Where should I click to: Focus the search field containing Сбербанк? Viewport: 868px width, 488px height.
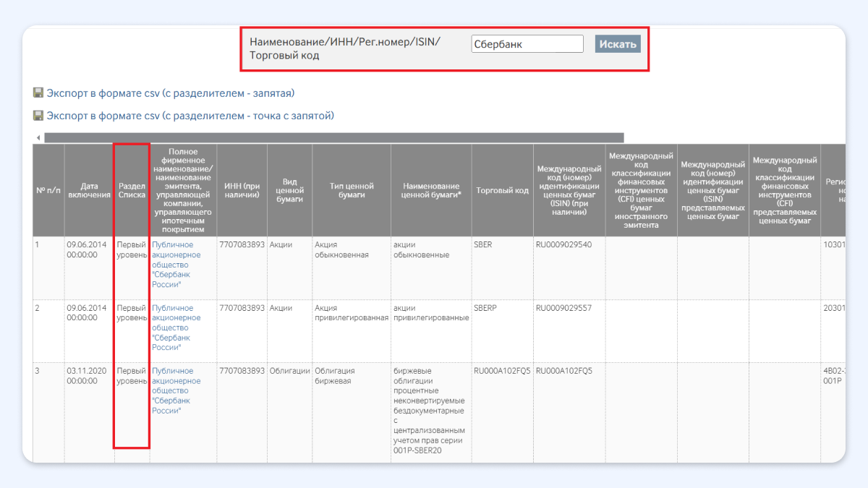[527, 44]
